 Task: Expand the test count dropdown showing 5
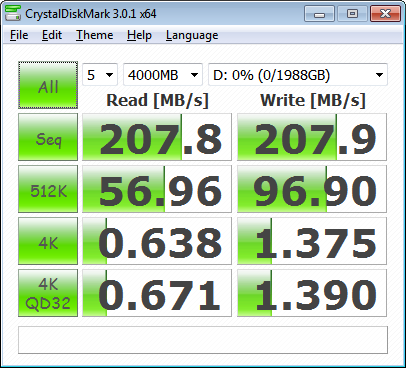pos(100,75)
